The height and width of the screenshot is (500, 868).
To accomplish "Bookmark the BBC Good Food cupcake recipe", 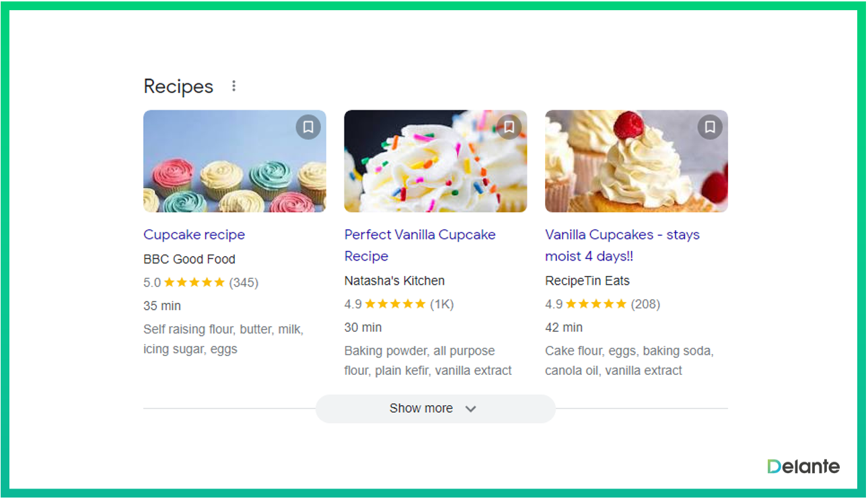I will point(308,127).
